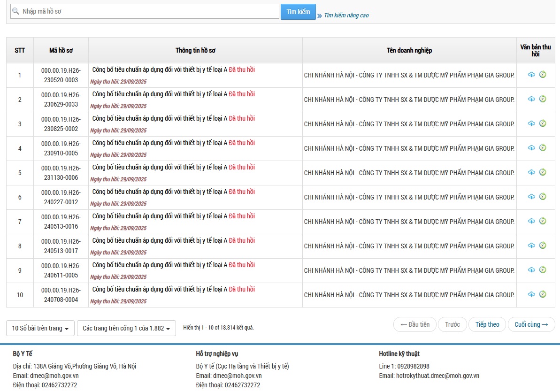Screen dimensions: 560x392
Task: Go to next page with 'Tiếp theo'
Action: coord(487,324)
